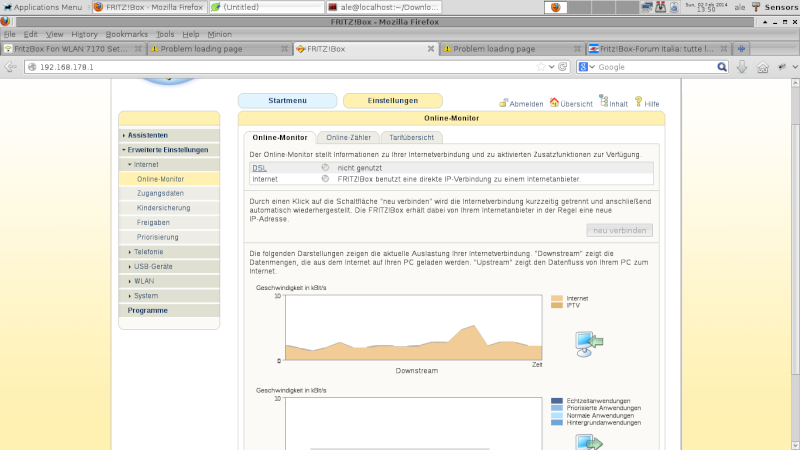
Task: Go back with browser back arrow
Action: point(10,67)
